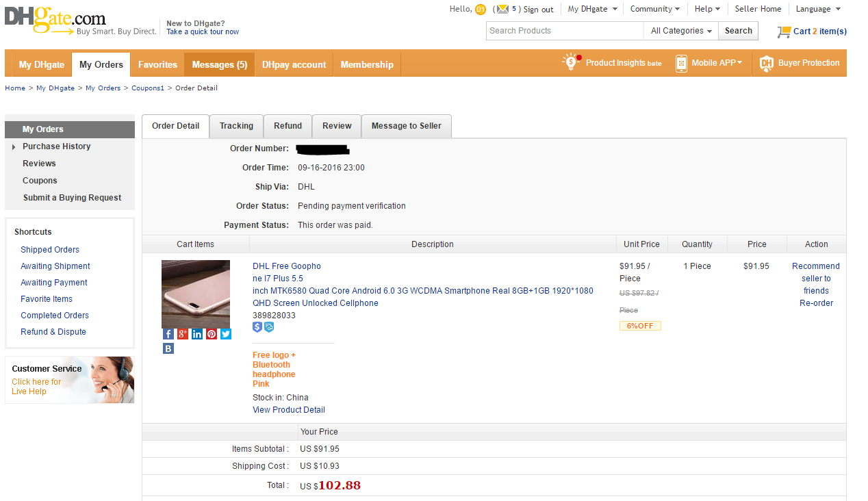Select My Orders sidebar heading
The image size is (868, 501).
click(70, 129)
